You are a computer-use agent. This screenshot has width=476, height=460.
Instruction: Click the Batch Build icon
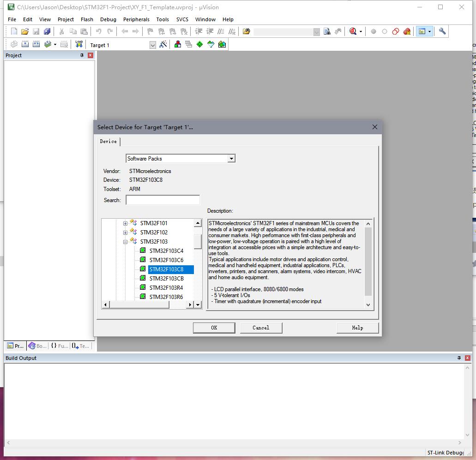48,44
